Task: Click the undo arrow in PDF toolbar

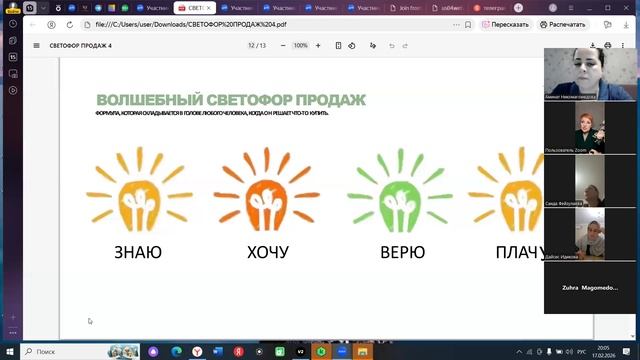Action: coord(392,46)
